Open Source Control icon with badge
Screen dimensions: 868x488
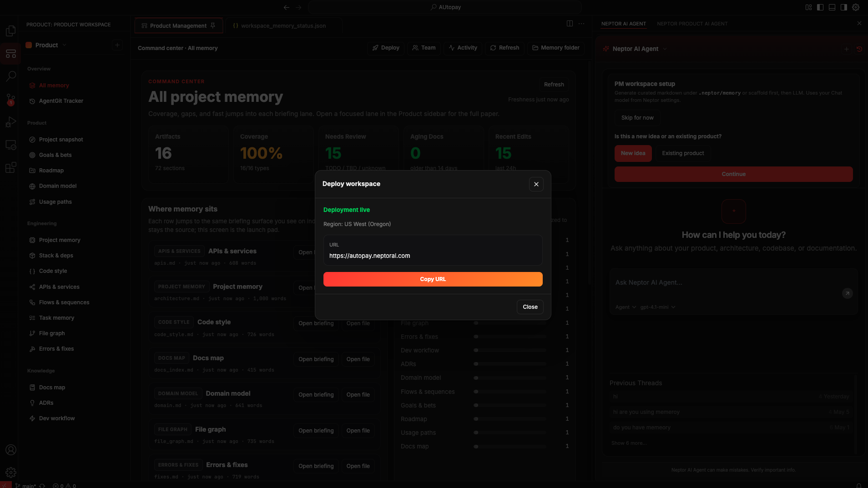(10, 99)
